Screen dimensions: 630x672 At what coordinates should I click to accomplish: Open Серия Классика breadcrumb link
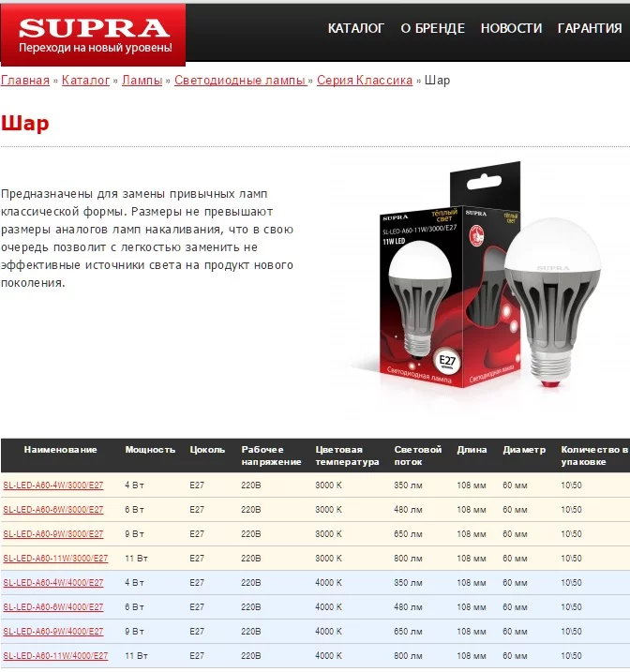pyautogui.click(x=365, y=81)
